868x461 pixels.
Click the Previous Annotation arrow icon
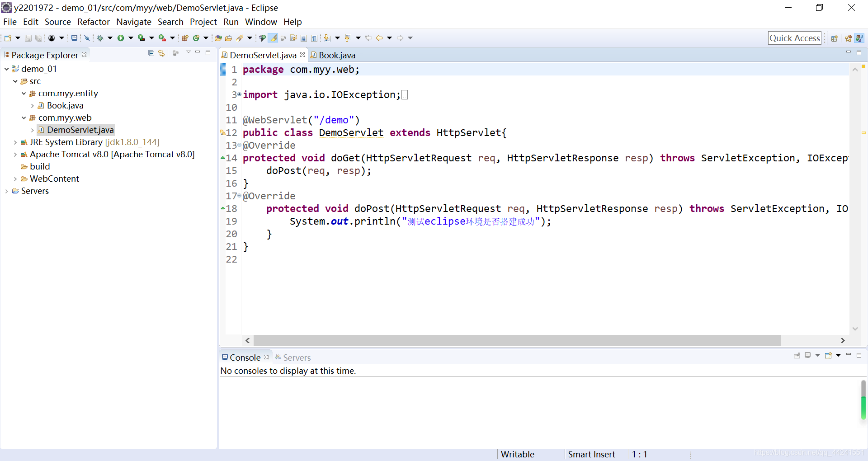coord(348,38)
